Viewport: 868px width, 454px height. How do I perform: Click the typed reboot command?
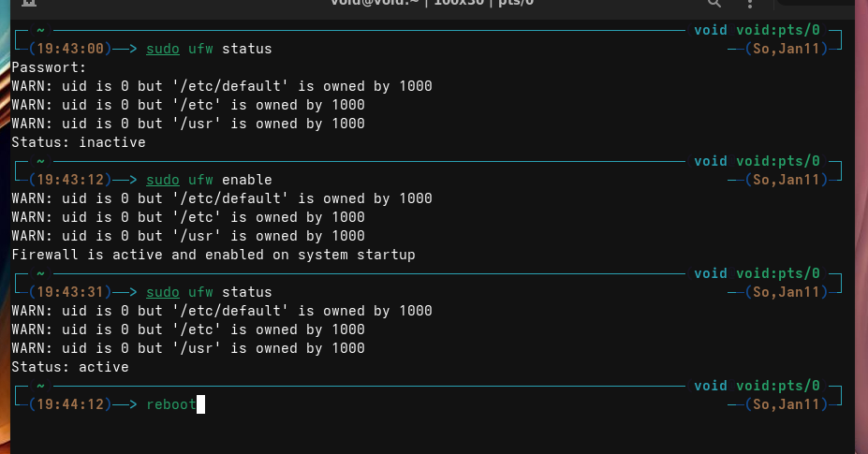point(171,404)
